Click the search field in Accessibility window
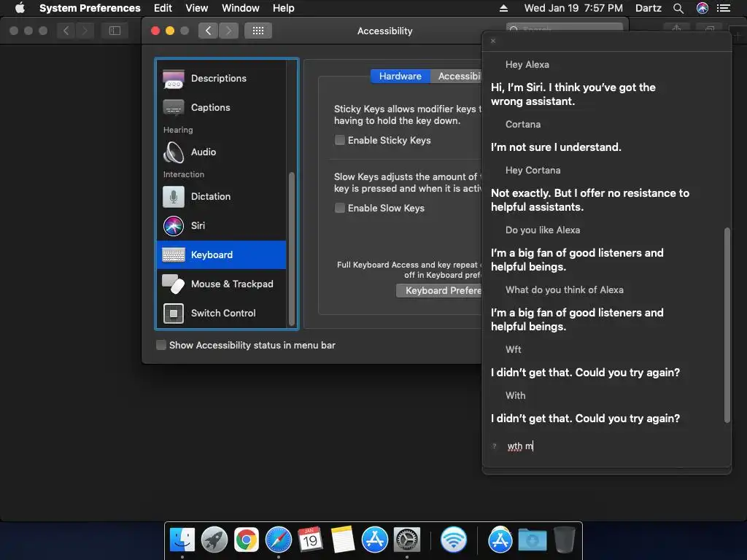Image resolution: width=747 pixels, height=560 pixels. tap(565, 28)
